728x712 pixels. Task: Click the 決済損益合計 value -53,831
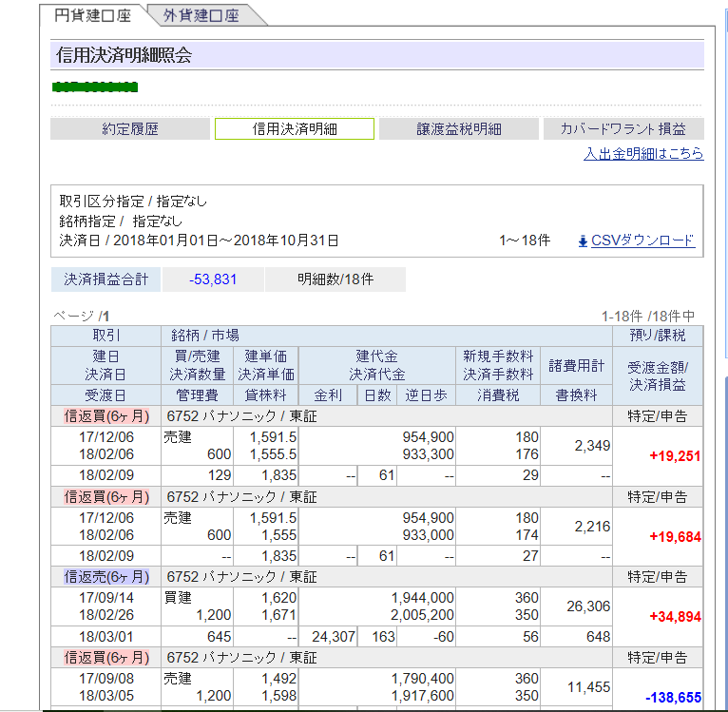213,279
